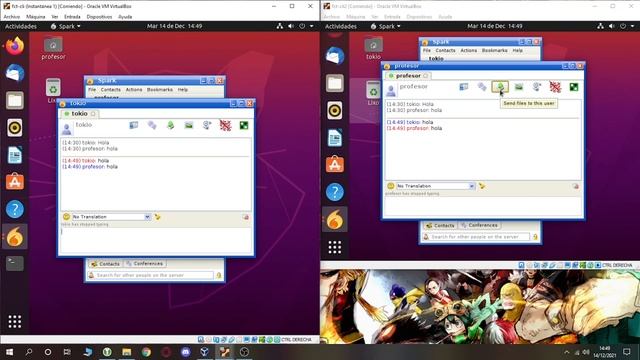
Task: Click Actividades in the right VM top bar
Action: (341, 26)
